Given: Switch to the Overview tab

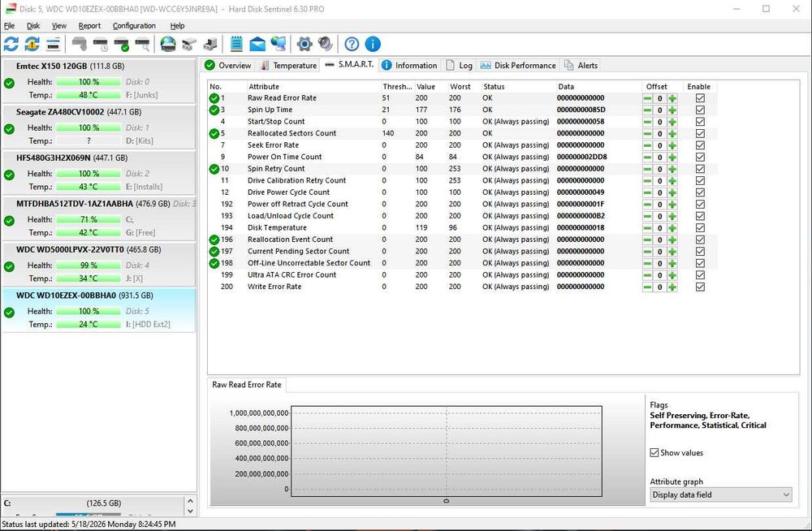Looking at the screenshot, I should click(x=228, y=65).
